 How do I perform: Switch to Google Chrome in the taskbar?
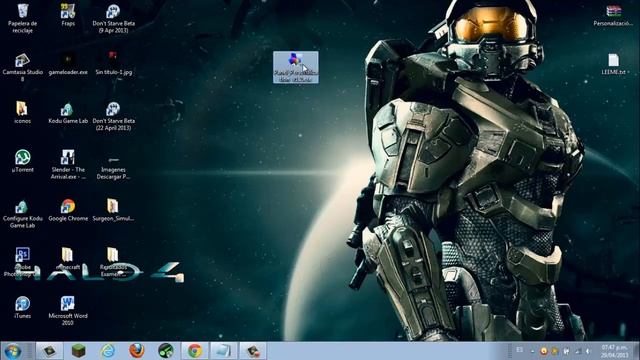click(x=195, y=351)
